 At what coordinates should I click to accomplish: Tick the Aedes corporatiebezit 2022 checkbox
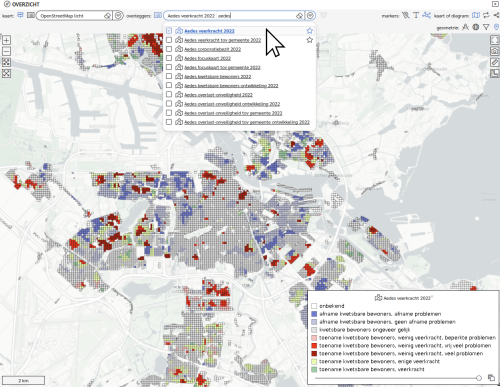(169, 49)
